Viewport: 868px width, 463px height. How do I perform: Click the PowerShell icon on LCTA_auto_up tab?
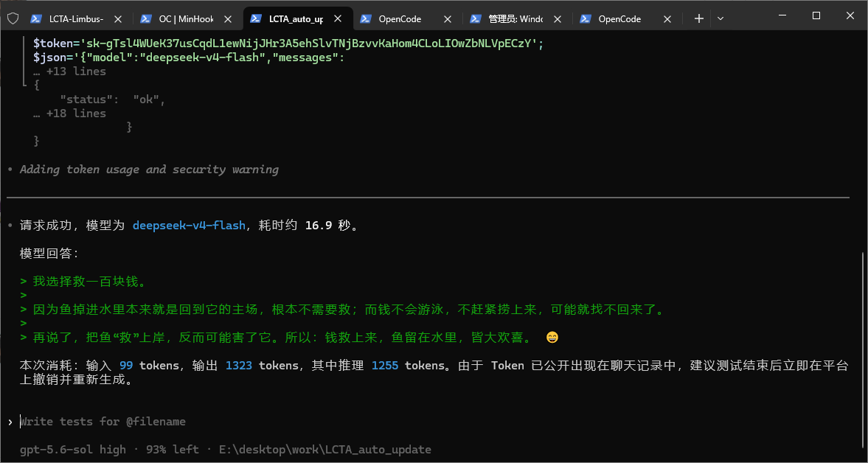click(256, 19)
